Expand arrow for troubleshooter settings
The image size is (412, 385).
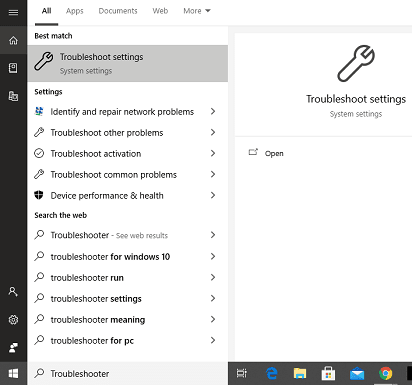pyautogui.click(x=213, y=298)
